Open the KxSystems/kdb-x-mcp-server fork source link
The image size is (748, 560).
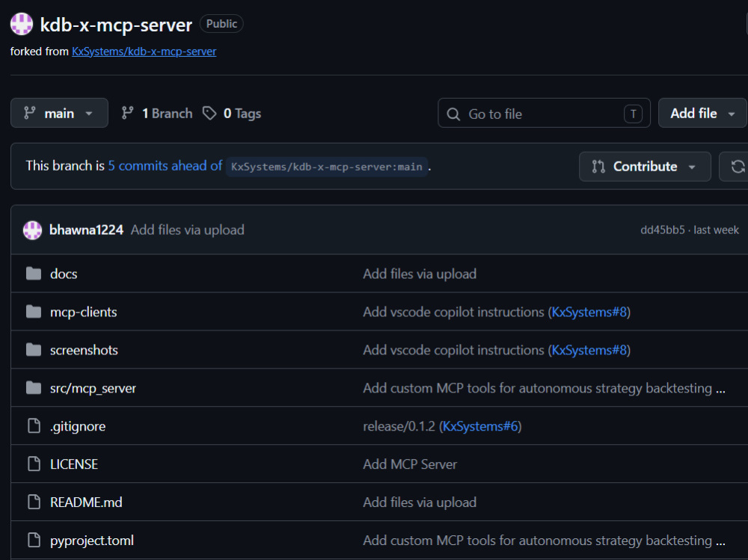pos(144,52)
